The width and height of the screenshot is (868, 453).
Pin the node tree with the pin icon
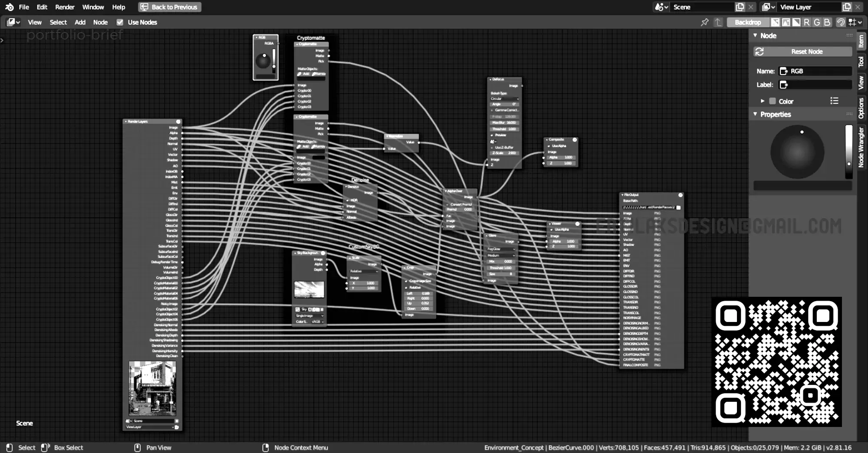point(704,22)
